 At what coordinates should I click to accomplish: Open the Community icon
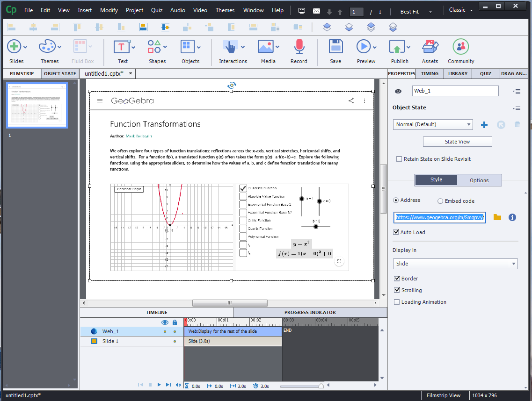point(461,46)
